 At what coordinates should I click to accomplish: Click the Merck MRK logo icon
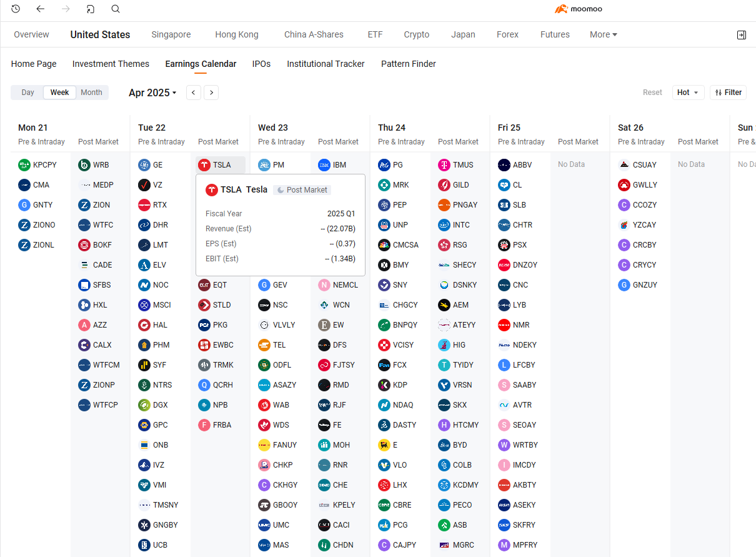pyautogui.click(x=384, y=185)
